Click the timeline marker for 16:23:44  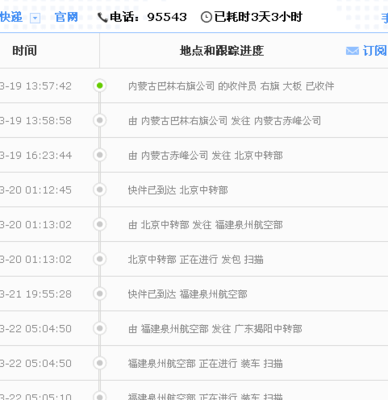(x=100, y=155)
